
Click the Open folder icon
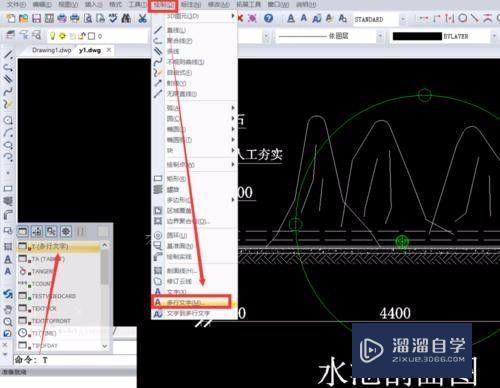tap(23, 18)
